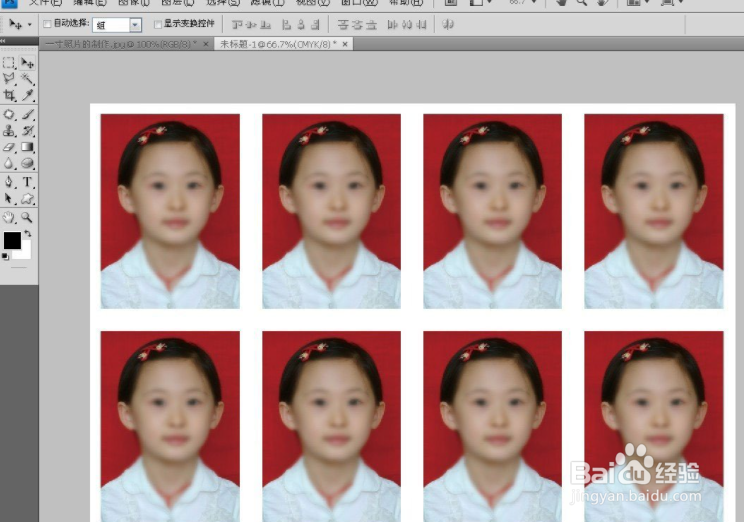Select the Path Selection tool
The image size is (744, 522).
coord(9,198)
